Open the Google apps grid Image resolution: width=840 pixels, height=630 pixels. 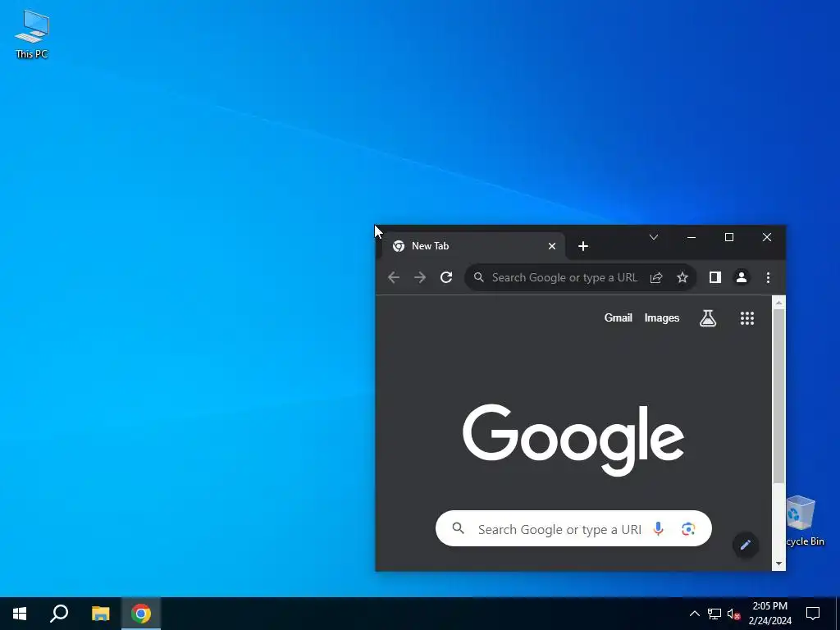(747, 318)
